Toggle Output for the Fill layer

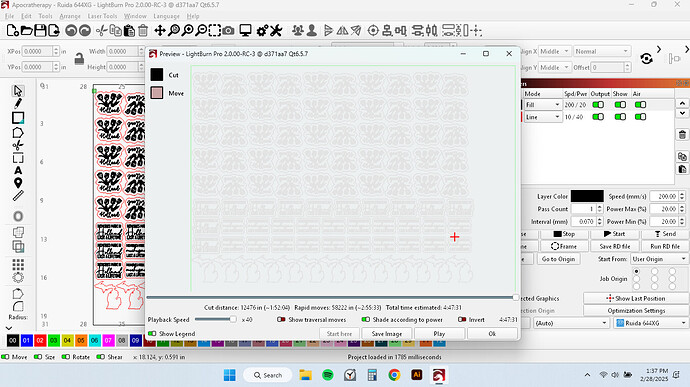point(598,105)
